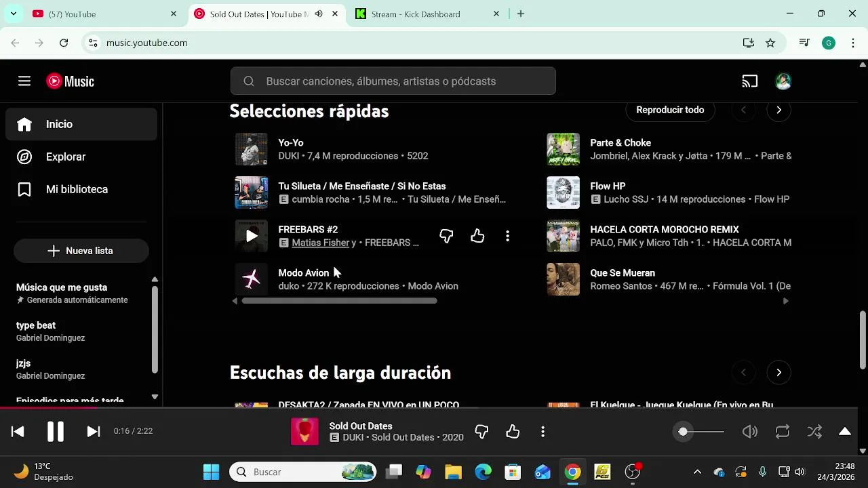Open more actions menu in player bar
This screenshot has width=868, height=488.
[542, 431]
